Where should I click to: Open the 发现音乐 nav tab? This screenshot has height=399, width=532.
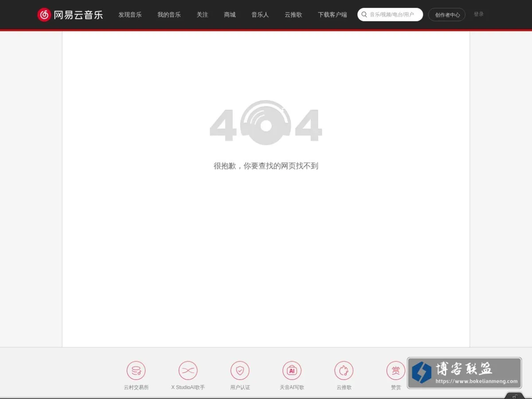tap(130, 15)
